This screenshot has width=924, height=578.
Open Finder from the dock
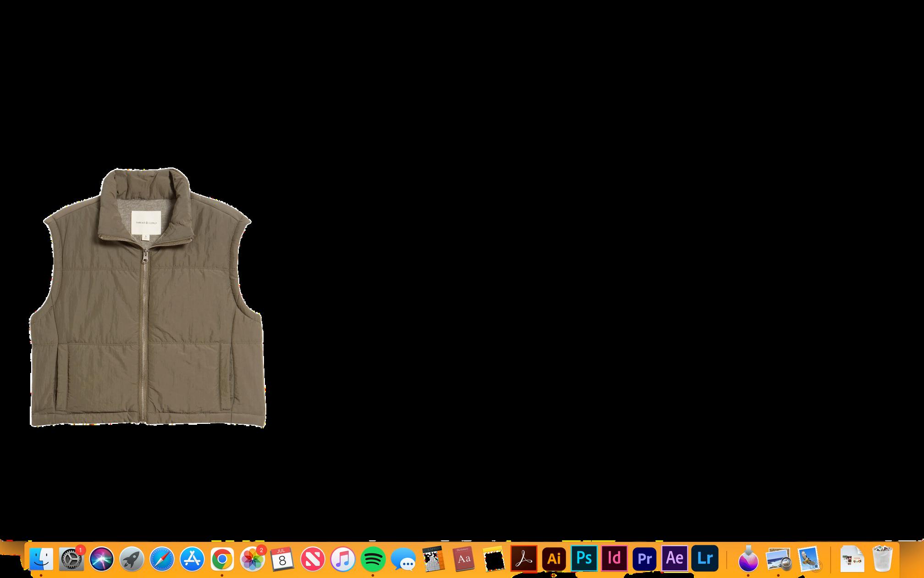(41, 559)
